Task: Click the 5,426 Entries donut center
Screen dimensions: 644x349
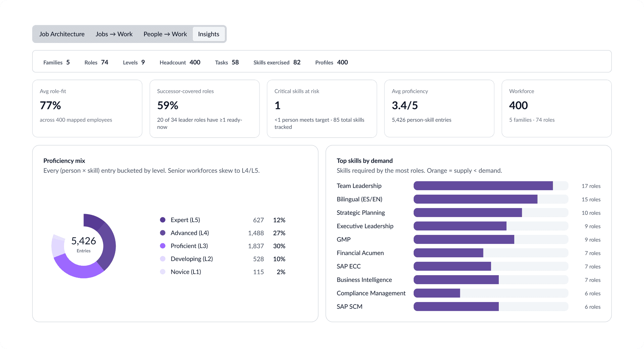Action: 84,245
